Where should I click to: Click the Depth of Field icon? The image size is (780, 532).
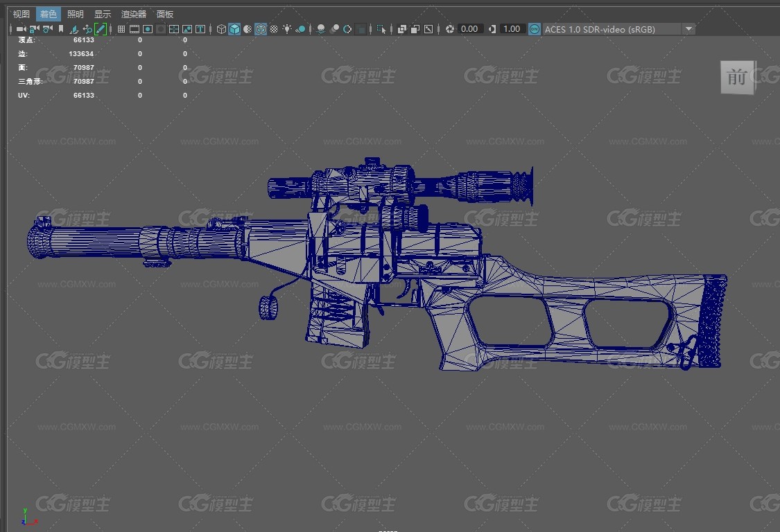[362, 29]
